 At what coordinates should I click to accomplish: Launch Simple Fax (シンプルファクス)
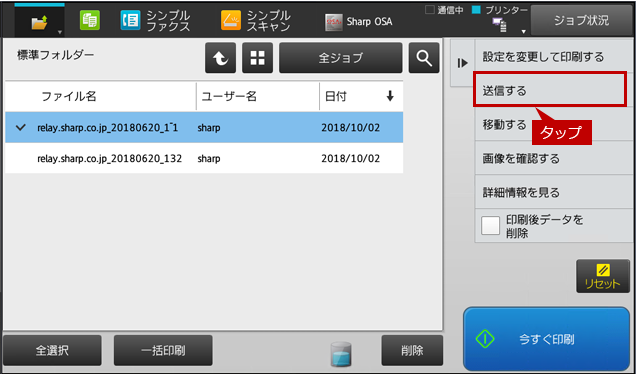156,21
